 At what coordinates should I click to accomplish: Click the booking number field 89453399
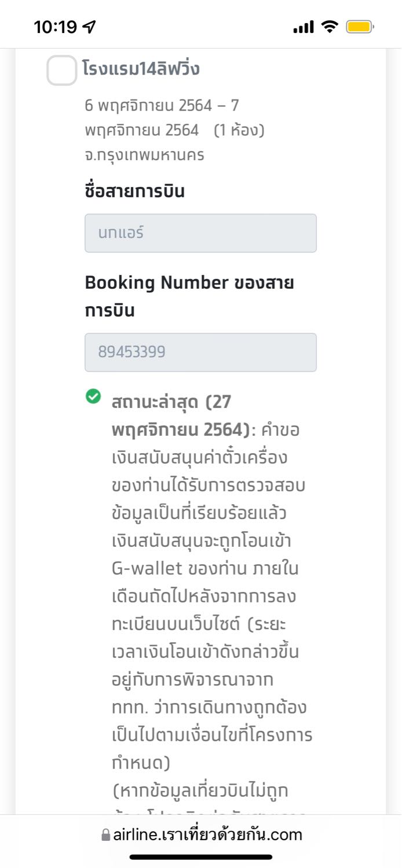pyautogui.click(x=200, y=352)
